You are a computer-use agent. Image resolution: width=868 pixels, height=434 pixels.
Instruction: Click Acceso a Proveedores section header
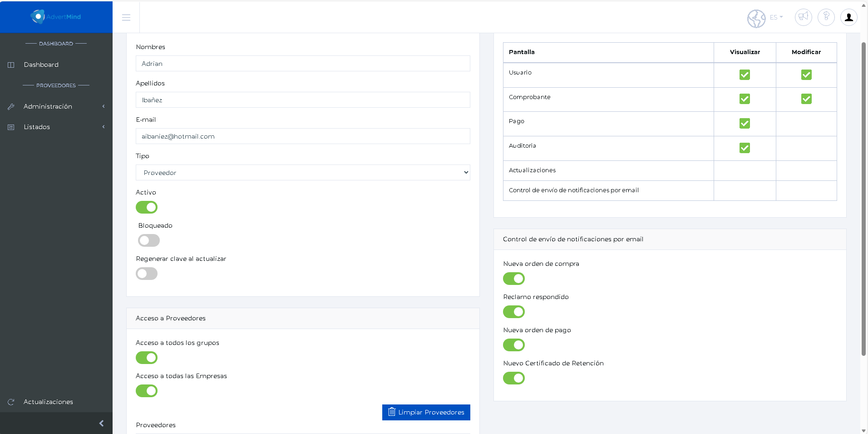point(303,318)
